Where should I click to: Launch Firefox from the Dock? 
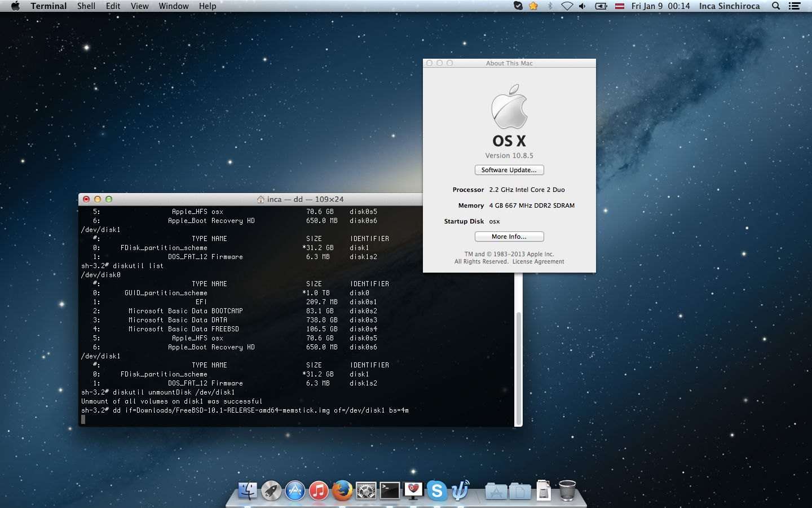coord(342,491)
